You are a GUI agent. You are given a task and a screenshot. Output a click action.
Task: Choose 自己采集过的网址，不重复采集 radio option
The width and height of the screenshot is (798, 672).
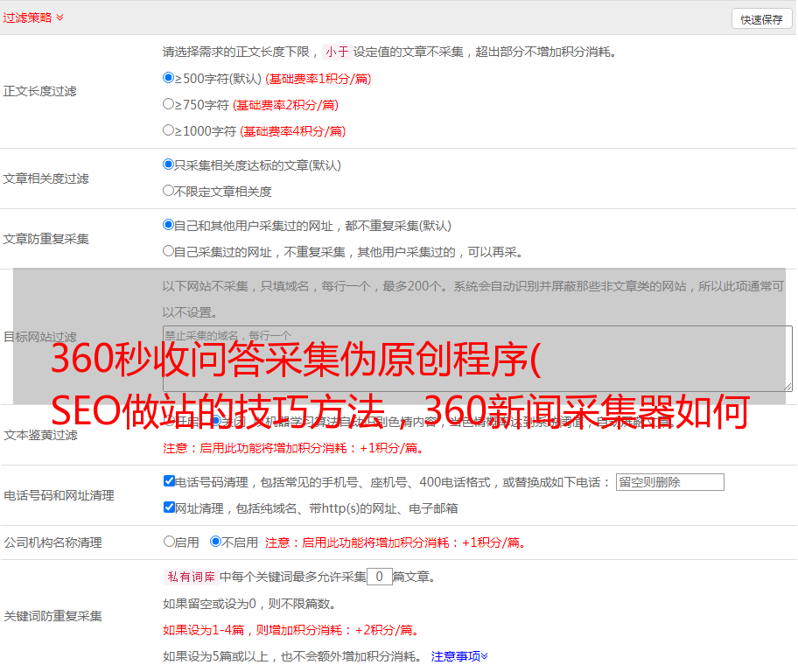[168, 251]
